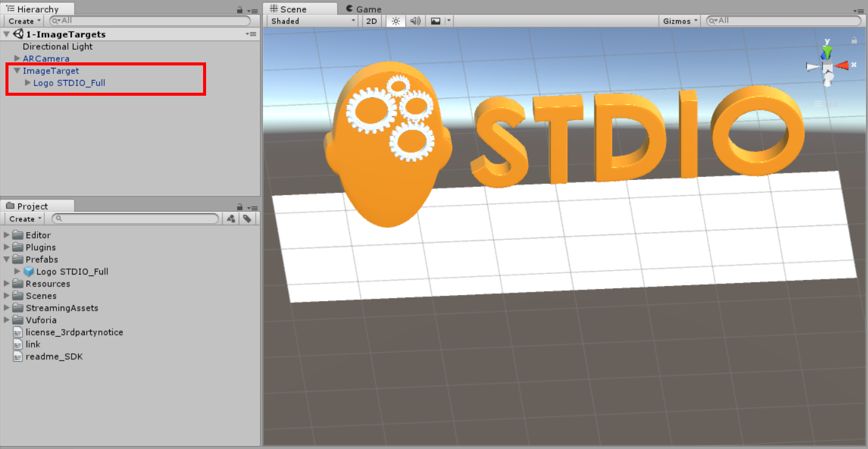Open the Hierarchy panel options menu
The width and height of the screenshot is (868, 449).
click(252, 10)
